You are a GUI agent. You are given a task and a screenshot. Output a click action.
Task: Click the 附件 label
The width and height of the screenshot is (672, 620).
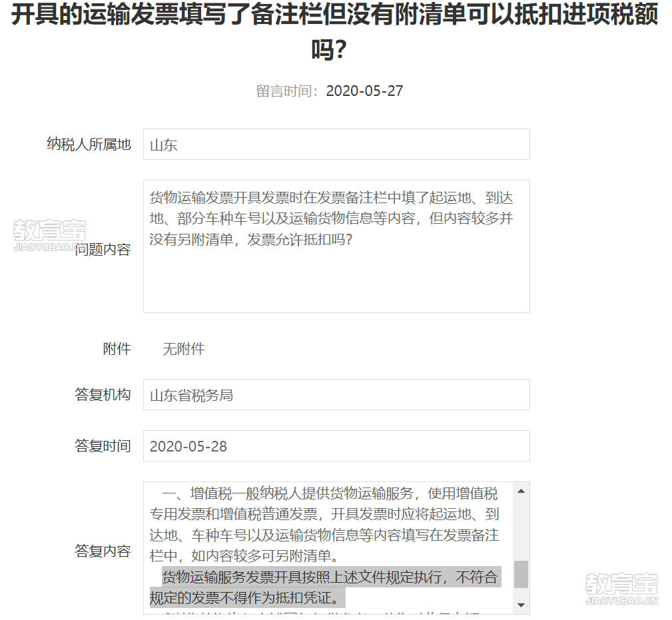(x=117, y=349)
